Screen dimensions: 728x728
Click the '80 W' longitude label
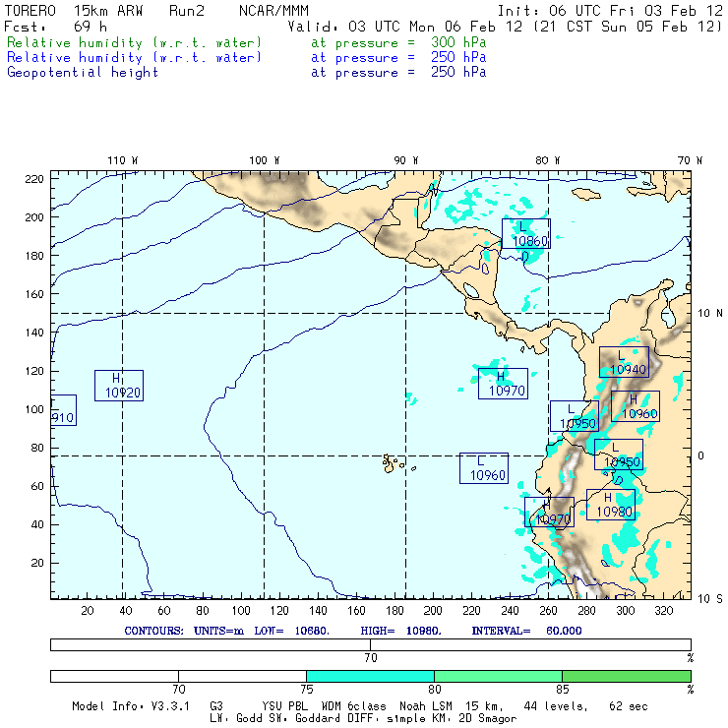point(547,160)
